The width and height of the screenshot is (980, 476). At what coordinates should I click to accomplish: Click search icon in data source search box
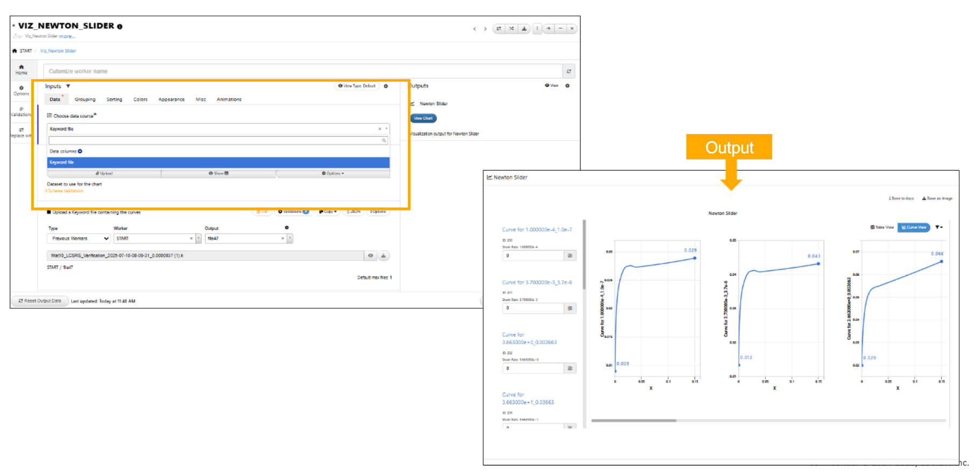pyautogui.click(x=384, y=141)
